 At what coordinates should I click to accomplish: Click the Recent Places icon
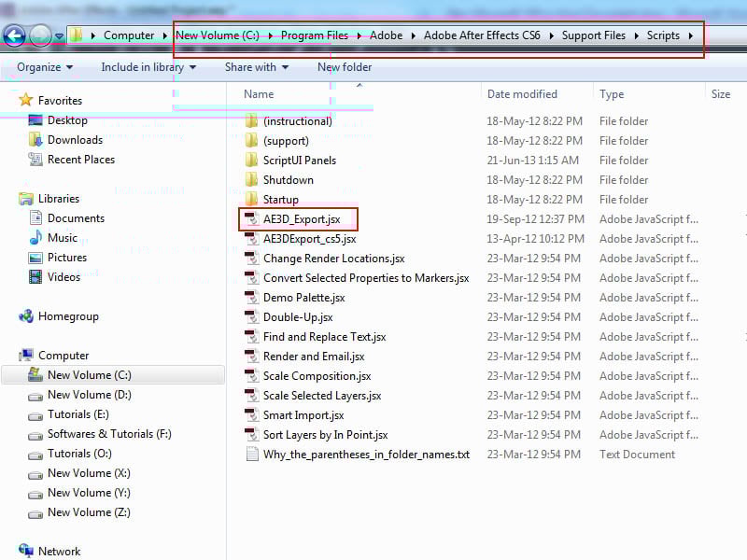pyautogui.click(x=35, y=159)
